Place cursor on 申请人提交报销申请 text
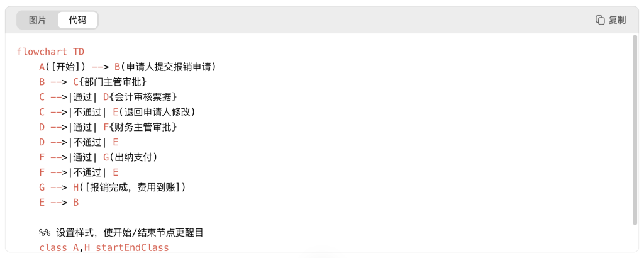 point(171,67)
